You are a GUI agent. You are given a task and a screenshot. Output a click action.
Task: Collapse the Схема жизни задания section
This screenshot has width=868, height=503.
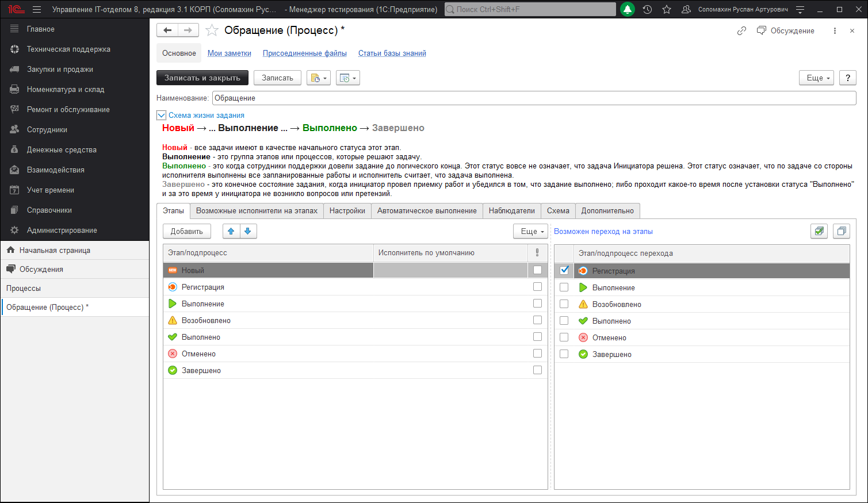(x=162, y=116)
